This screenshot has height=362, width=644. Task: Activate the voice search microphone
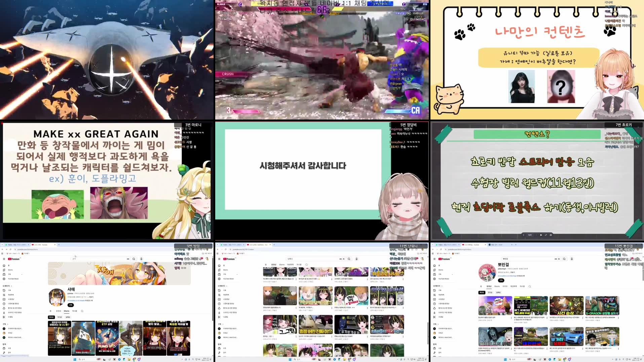coord(141,259)
